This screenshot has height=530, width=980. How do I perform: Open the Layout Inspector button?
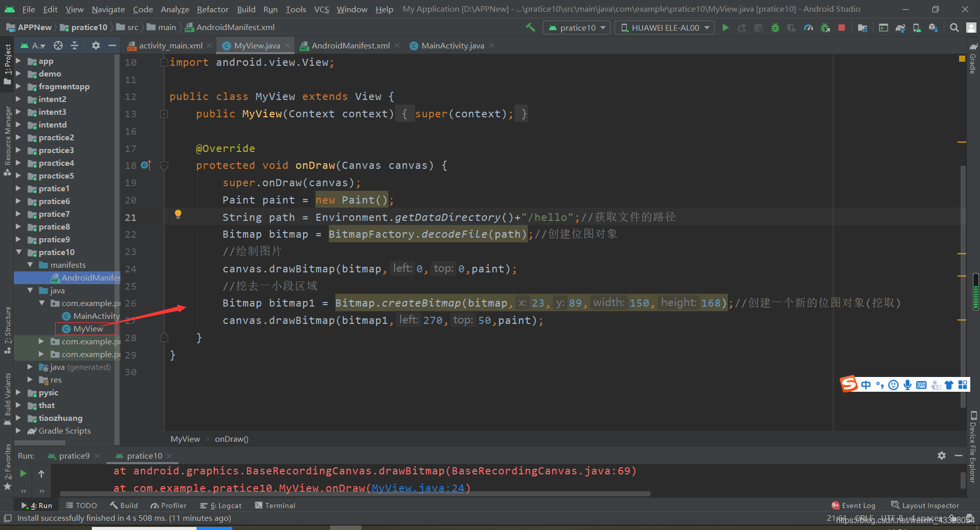pos(925,506)
